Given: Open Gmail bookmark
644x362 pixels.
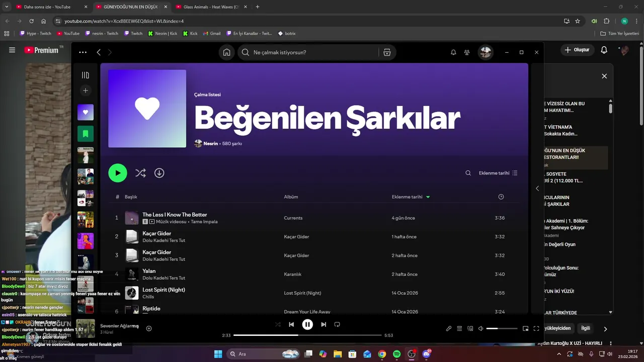Looking at the screenshot, I should click(x=212, y=34).
